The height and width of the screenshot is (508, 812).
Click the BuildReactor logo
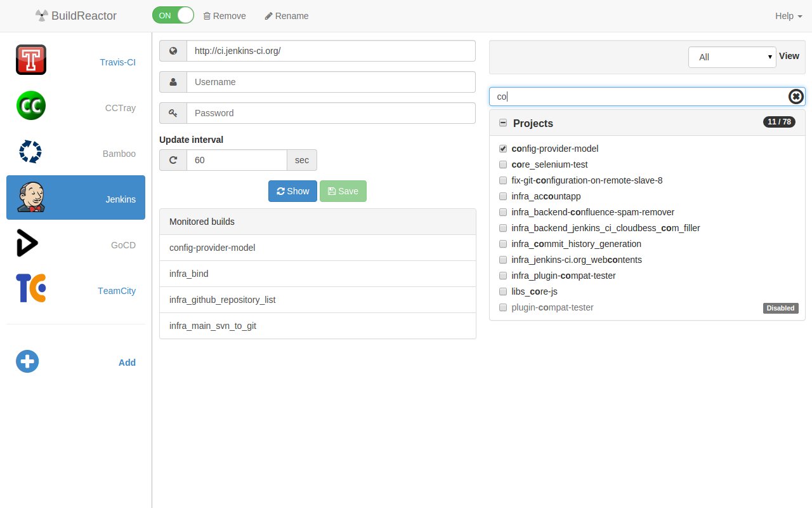coord(75,16)
